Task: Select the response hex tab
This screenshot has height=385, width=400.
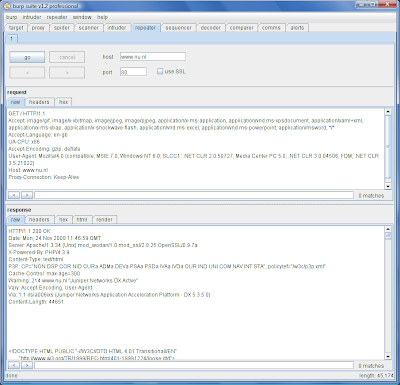Action: click(x=63, y=220)
